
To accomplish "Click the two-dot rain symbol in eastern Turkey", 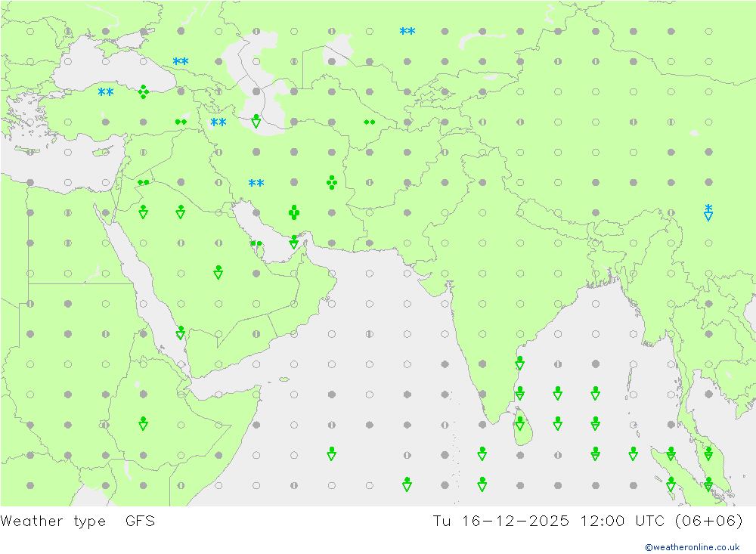I will (x=181, y=122).
